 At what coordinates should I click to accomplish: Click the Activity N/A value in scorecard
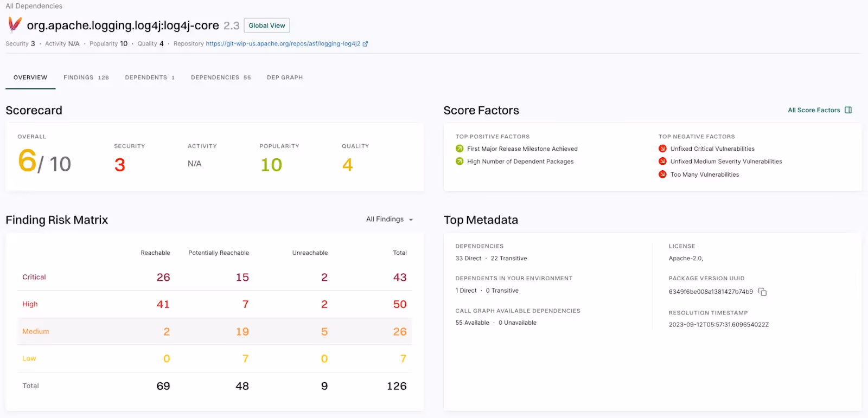[194, 164]
